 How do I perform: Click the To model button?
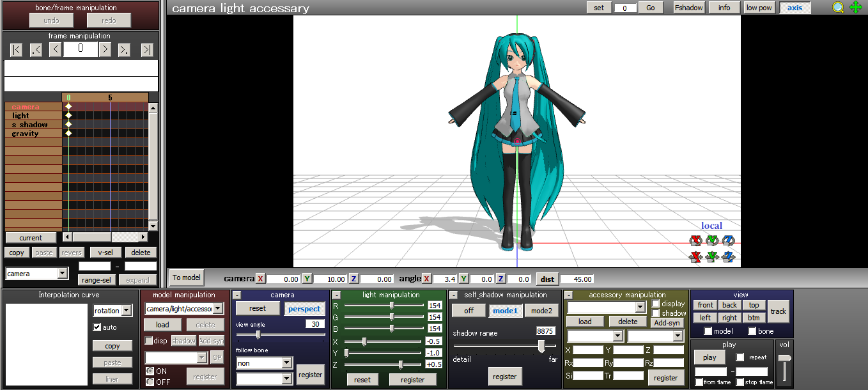coord(186,277)
